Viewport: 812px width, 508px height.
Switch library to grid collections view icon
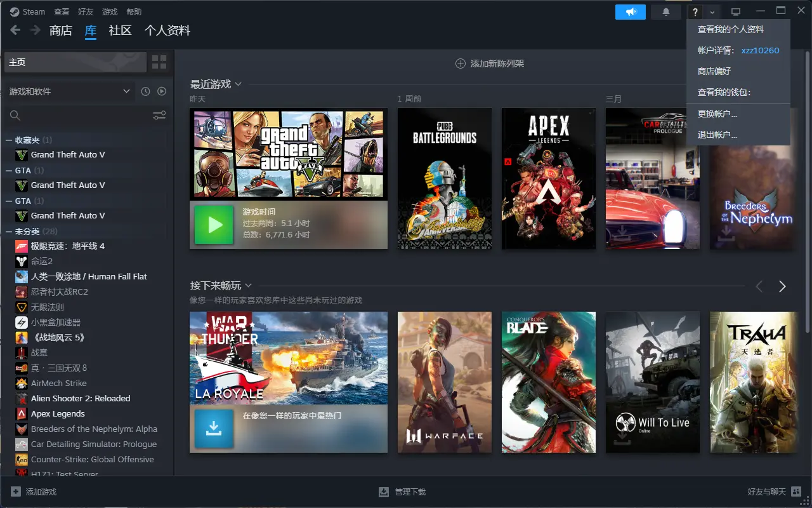159,62
